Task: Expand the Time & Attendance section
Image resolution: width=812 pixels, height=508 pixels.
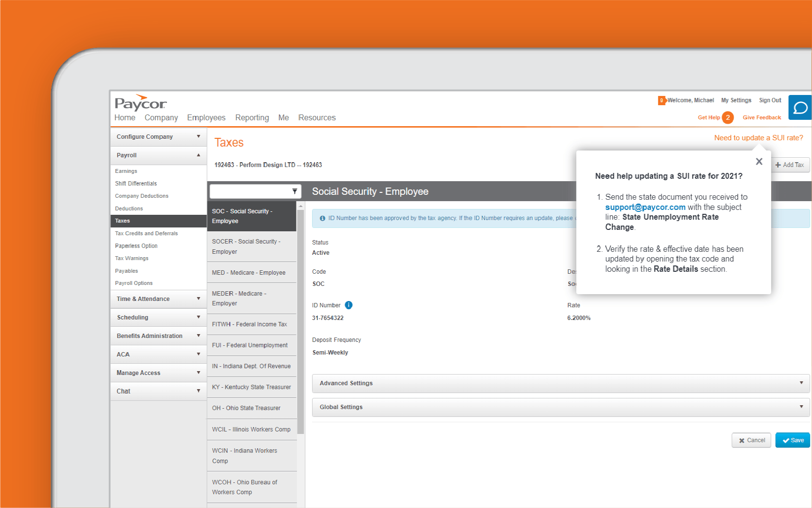Action: (159, 299)
